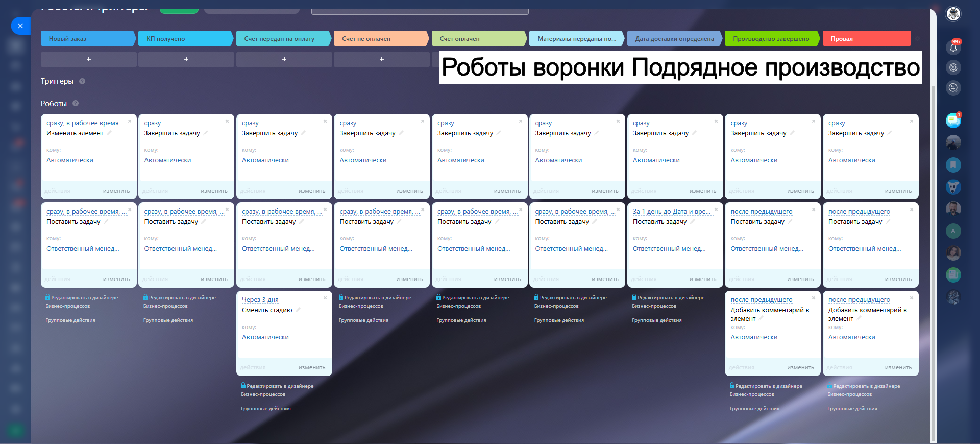Click help question mark next to Роботы
This screenshot has width=980, height=444.
[x=76, y=103]
